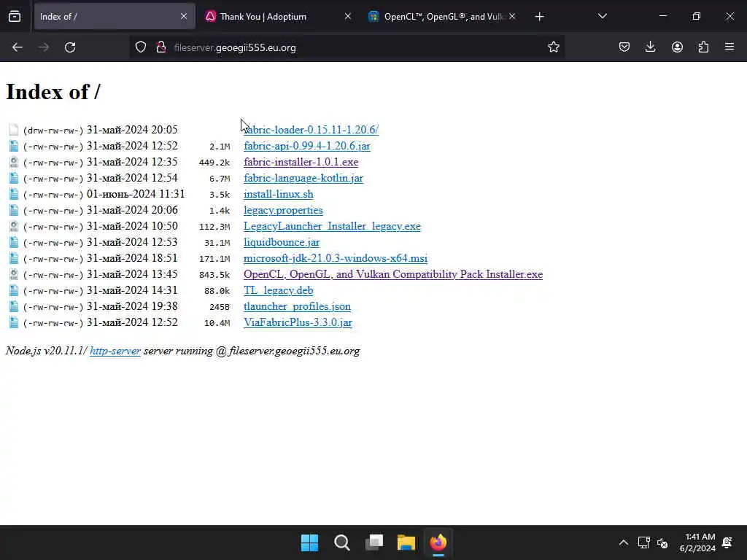Click file icon beside TL_legacy.deb row
The width and height of the screenshot is (747, 560).
[x=14, y=290]
